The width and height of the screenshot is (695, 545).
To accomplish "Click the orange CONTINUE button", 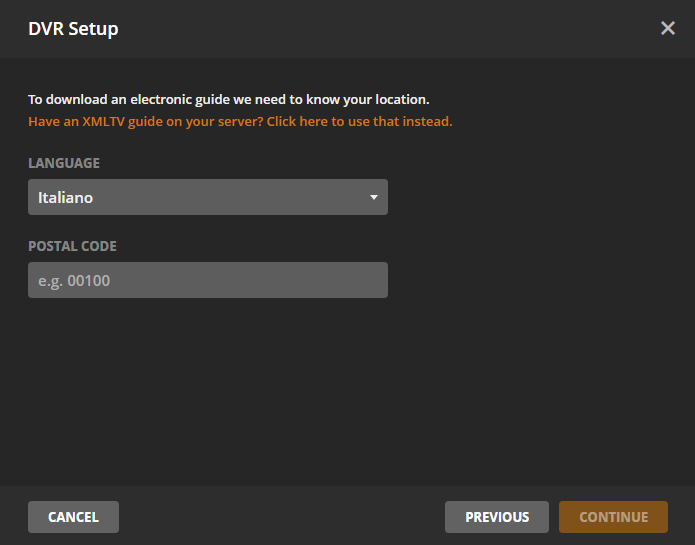I will pyautogui.click(x=613, y=517).
